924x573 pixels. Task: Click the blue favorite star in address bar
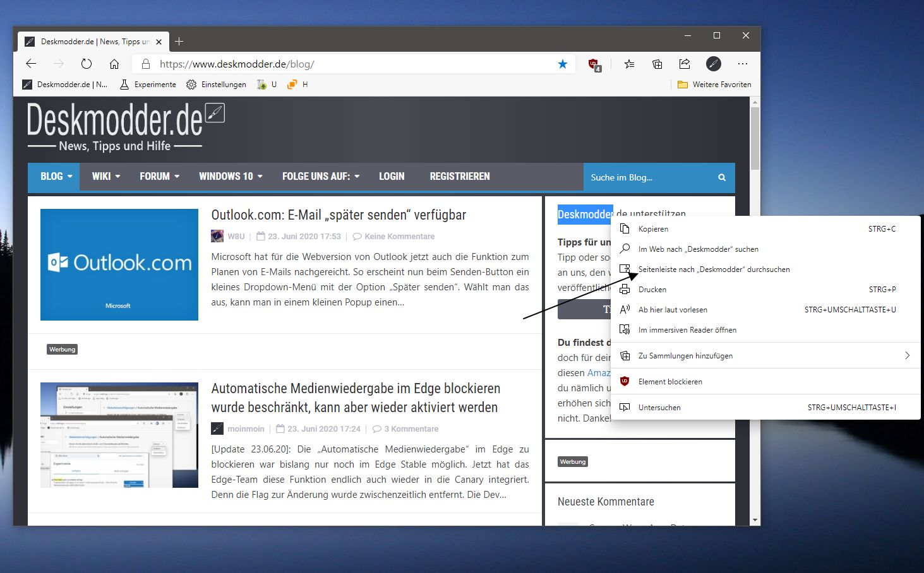click(x=563, y=64)
